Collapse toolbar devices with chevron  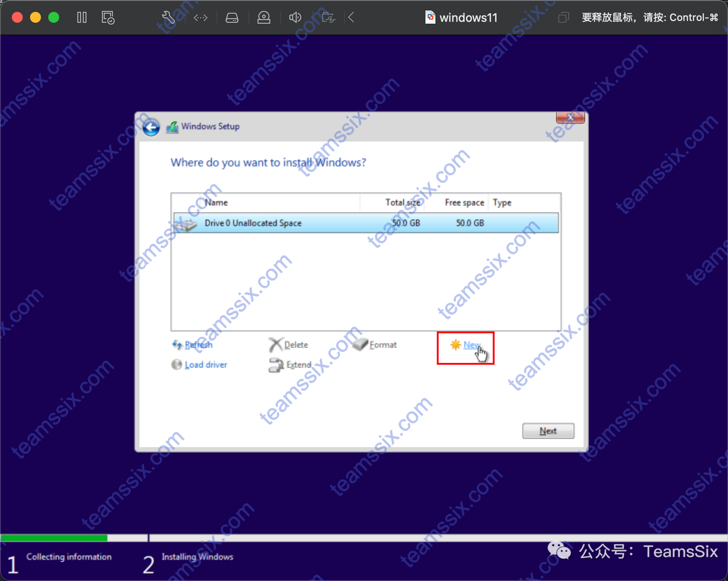point(351,18)
